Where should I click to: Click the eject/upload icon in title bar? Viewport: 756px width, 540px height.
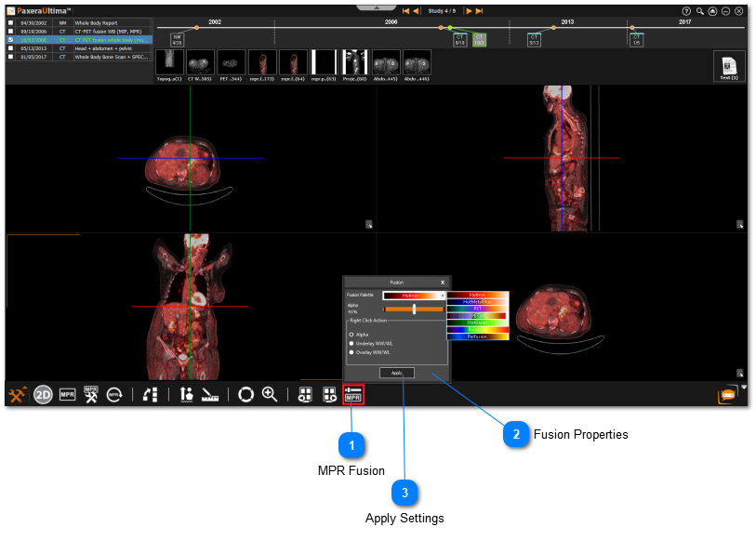click(x=712, y=11)
